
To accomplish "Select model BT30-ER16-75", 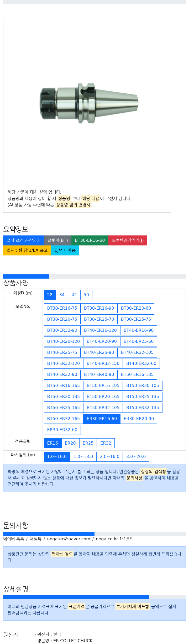I will pos(62,308).
